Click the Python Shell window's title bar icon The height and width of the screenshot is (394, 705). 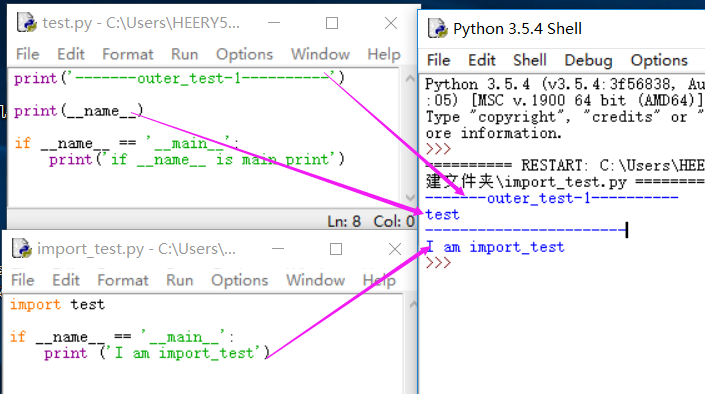point(437,28)
